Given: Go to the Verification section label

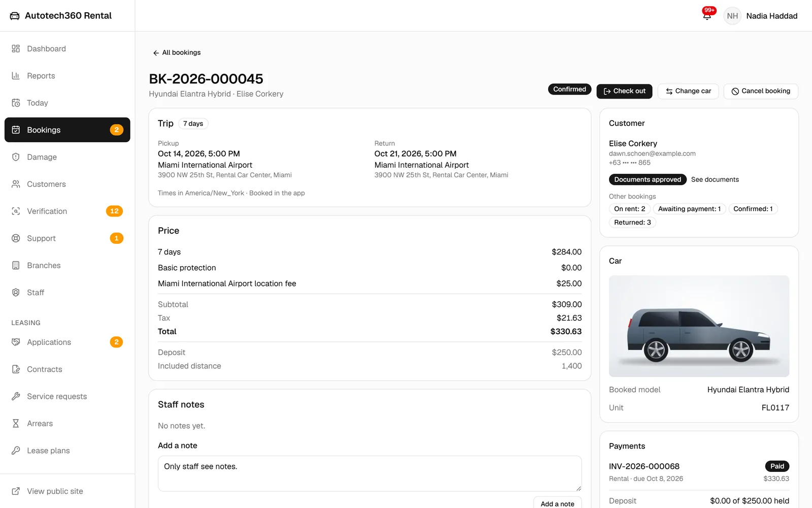Looking at the screenshot, I should tap(47, 211).
